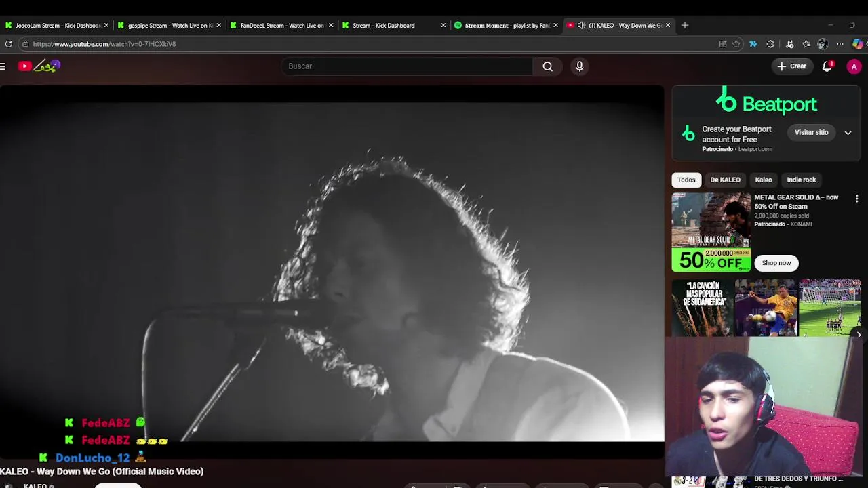Go to YouTube home via the logo
Viewport: 868px width, 488px height.
(x=39, y=66)
